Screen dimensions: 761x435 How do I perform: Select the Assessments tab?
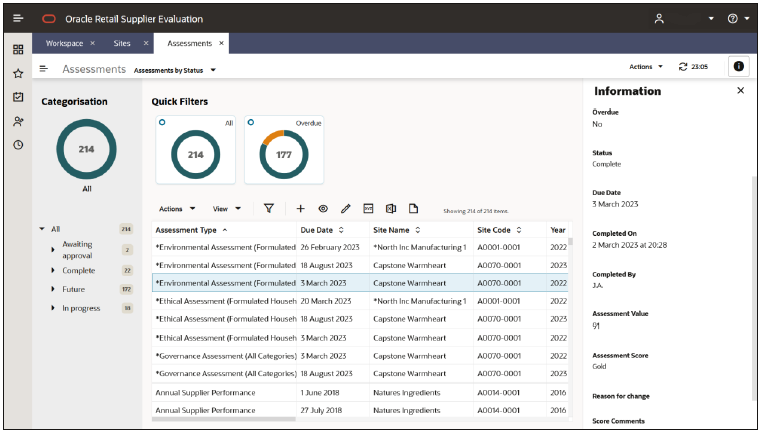190,43
